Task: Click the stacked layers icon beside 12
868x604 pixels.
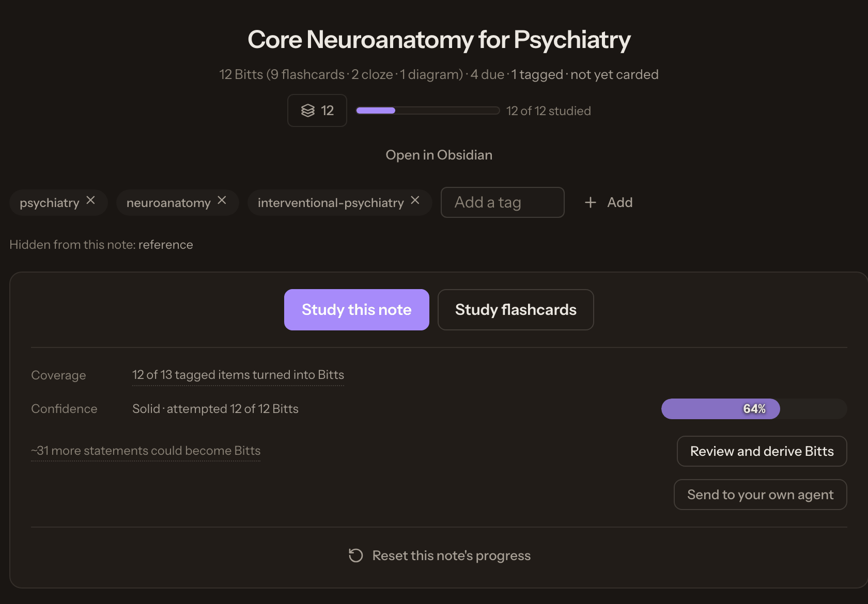Action: (308, 110)
